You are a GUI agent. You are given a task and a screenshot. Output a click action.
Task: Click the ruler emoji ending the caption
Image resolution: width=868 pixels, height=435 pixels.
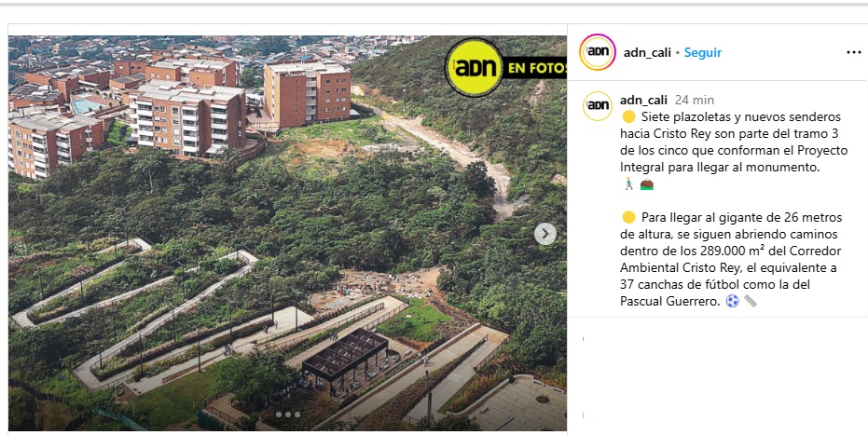pos(751,301)
